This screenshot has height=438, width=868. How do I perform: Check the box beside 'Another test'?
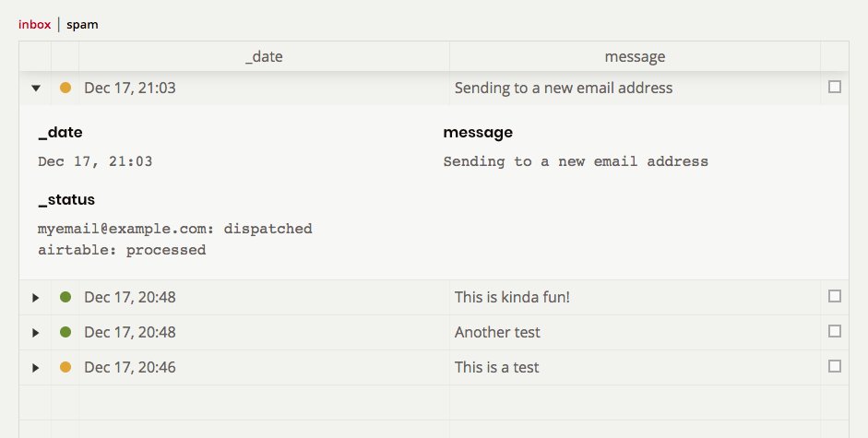point(835,331)
